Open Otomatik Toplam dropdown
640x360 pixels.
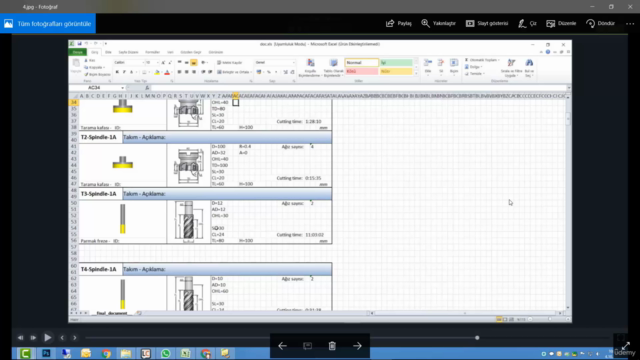click(498, 60)
